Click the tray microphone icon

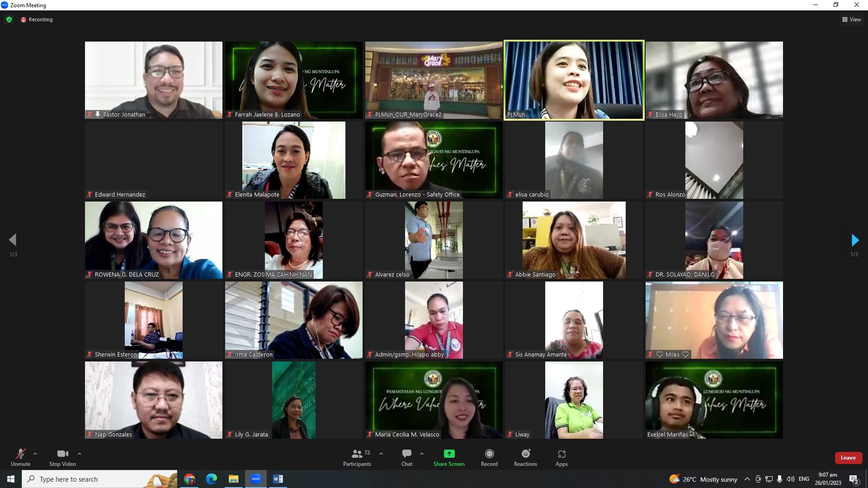tap(779, 479)
